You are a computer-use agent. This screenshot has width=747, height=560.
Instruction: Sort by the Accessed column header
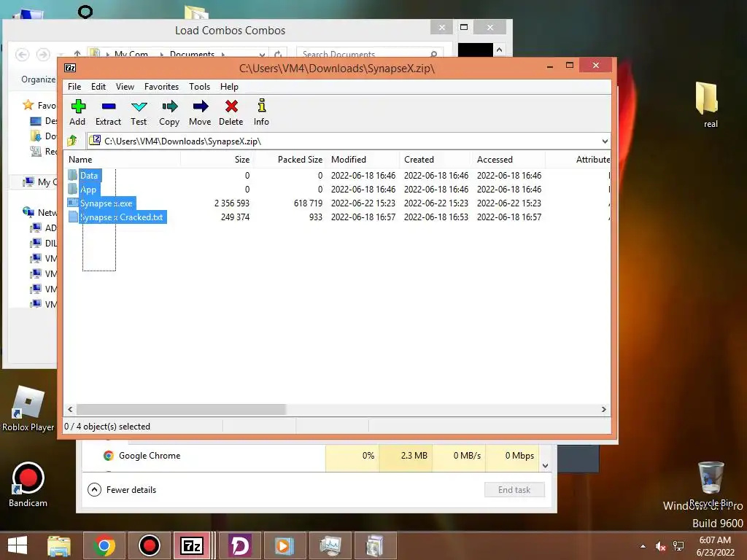click(508, 160)
